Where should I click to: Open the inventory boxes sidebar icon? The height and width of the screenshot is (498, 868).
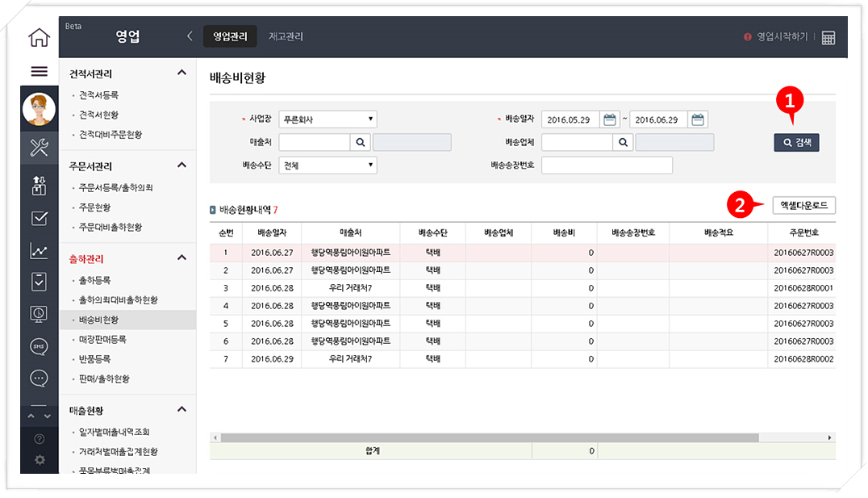coord(39,186)
